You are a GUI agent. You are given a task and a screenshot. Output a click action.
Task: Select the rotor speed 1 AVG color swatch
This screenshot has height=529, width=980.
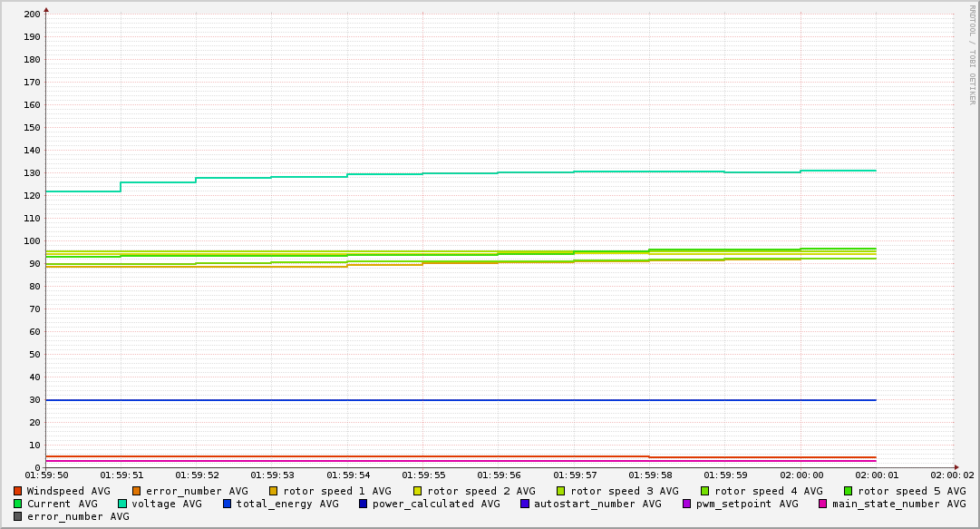(x=274, y=491)
